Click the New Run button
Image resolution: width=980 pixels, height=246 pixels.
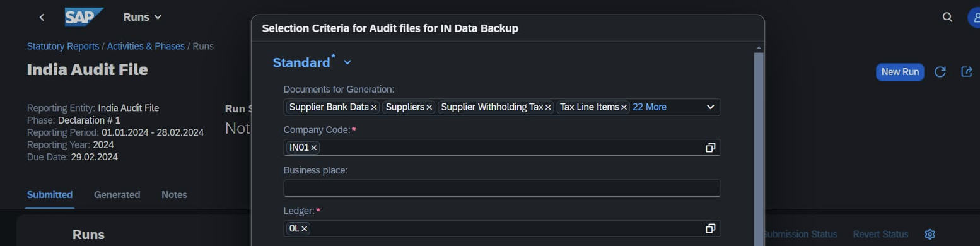click(x=900, y=72)
